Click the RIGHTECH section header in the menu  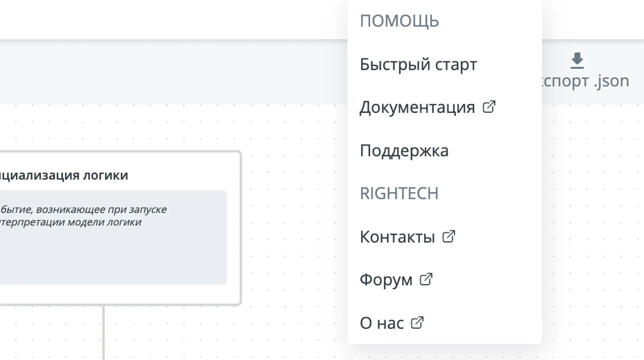pyautogui.click(x=400, y=193)
